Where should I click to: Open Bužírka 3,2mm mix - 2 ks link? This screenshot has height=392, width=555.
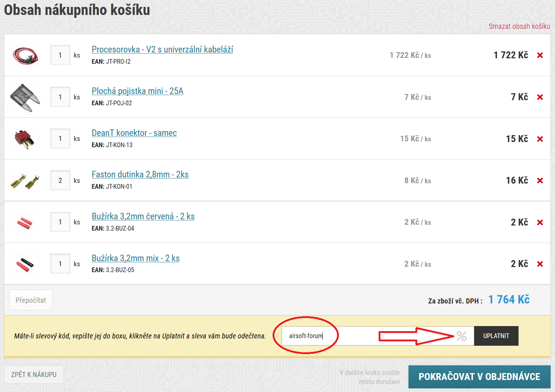pyautogui.click(x=136, y=258)
